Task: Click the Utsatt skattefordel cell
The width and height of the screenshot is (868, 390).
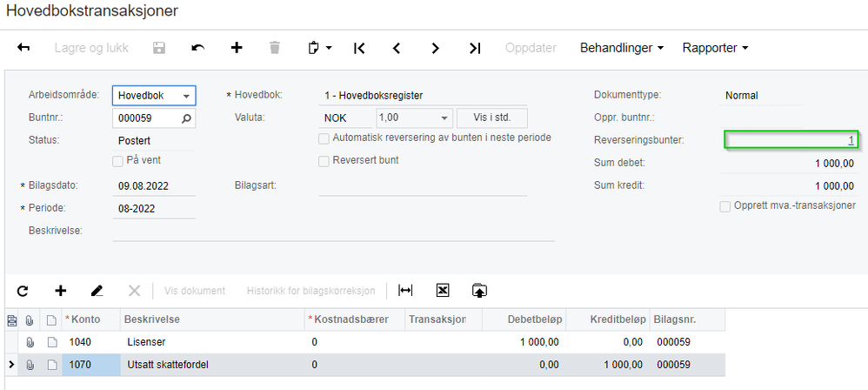Action: [212, 365]
